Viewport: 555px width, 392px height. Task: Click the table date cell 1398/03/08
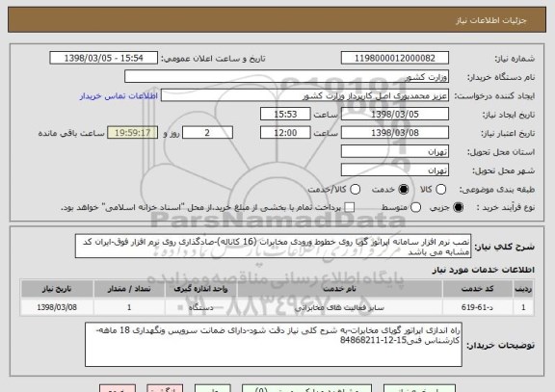(57, 307)
